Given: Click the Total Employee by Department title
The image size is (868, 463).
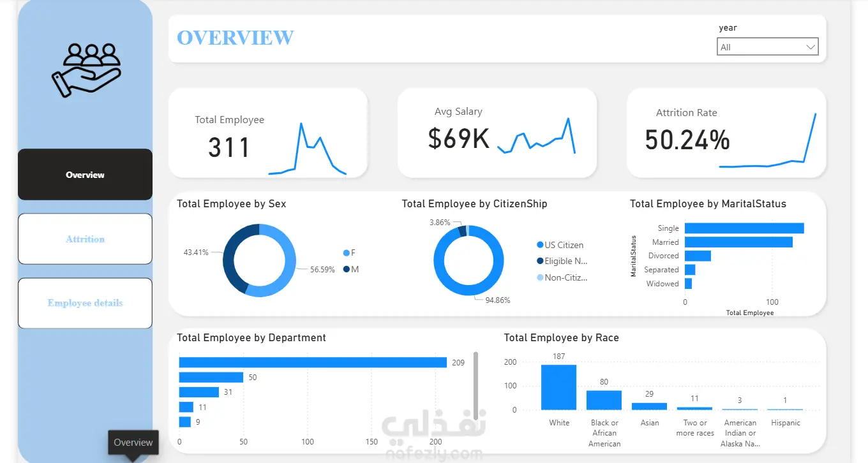Looking at the screenshot, I should coord(251,338).
